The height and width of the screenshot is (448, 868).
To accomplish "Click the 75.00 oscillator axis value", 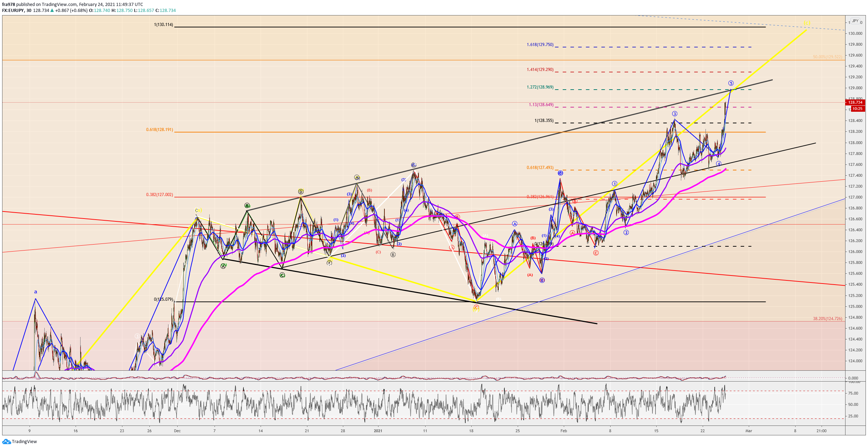I will 853,394.
